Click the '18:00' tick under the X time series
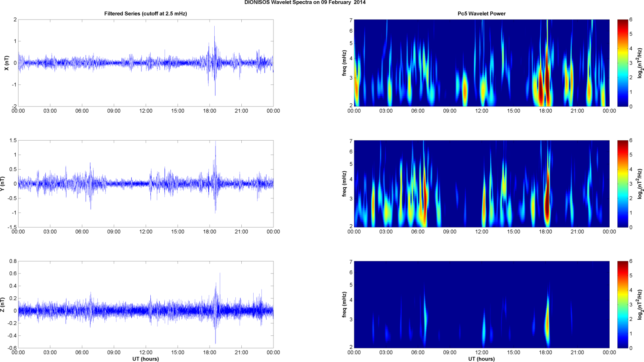Viewport: 644px width, 362px height. click(210, 111)
